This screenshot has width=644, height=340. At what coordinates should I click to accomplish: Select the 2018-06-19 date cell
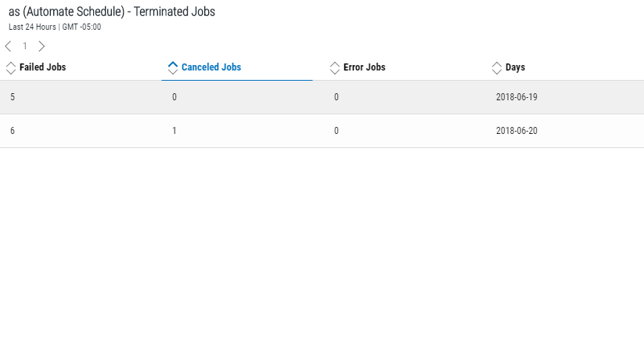[x=516, y=97]
